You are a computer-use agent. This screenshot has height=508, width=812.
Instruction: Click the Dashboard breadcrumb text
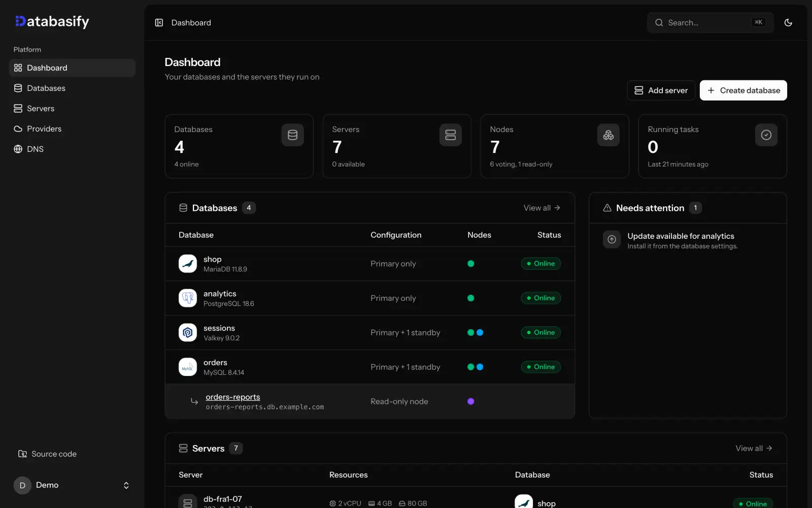point(191,22)
